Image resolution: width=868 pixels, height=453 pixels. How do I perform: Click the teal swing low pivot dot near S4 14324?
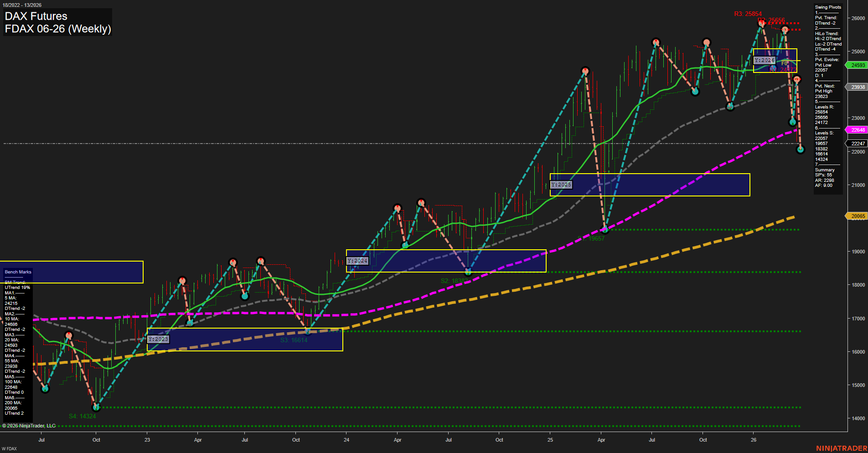(96, 407)
